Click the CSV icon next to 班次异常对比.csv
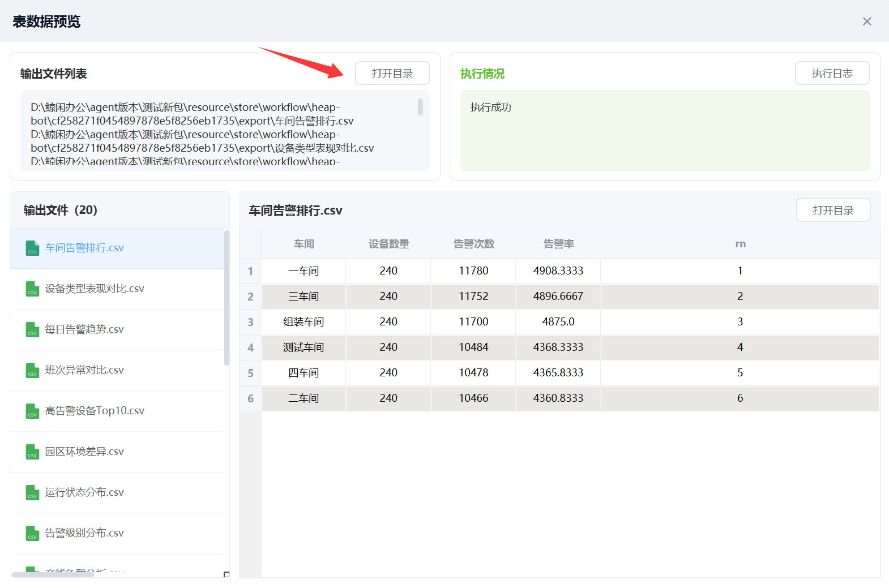The width and height of the screenshot is (889, 588). (x=32, y=371)
